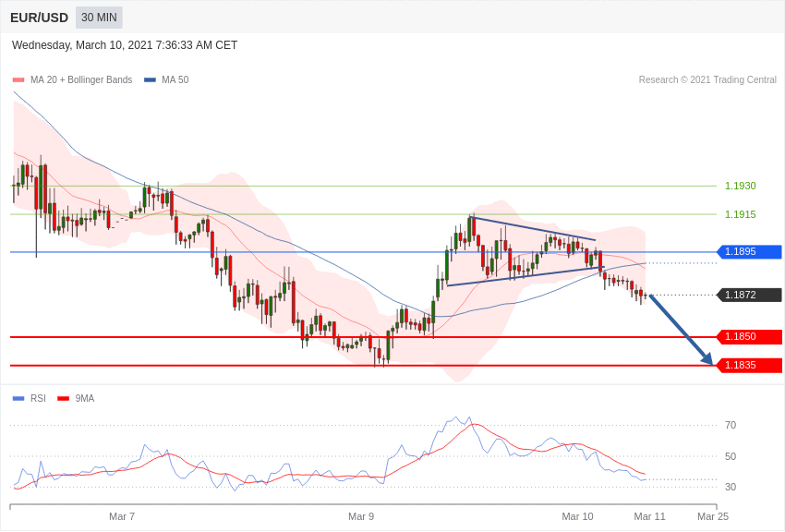Click the MA 20 + Bollinger Bands legend label

81,80
